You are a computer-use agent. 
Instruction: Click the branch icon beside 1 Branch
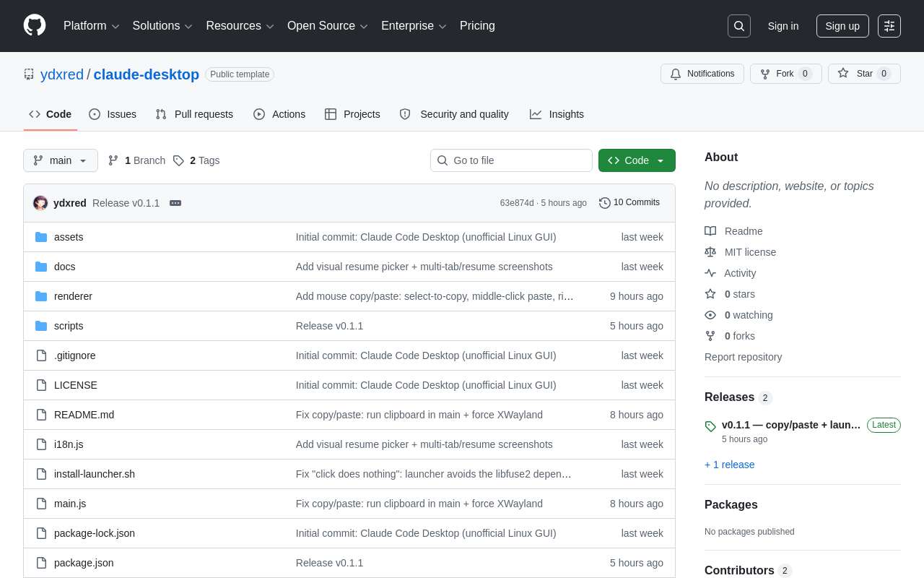(113, 160)
